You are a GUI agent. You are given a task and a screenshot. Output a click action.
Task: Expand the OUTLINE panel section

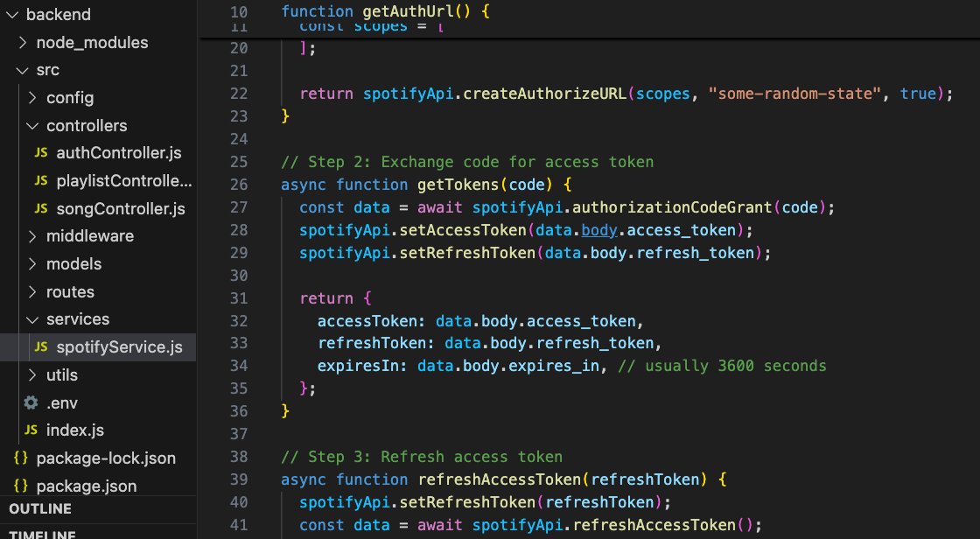[40, 509]
